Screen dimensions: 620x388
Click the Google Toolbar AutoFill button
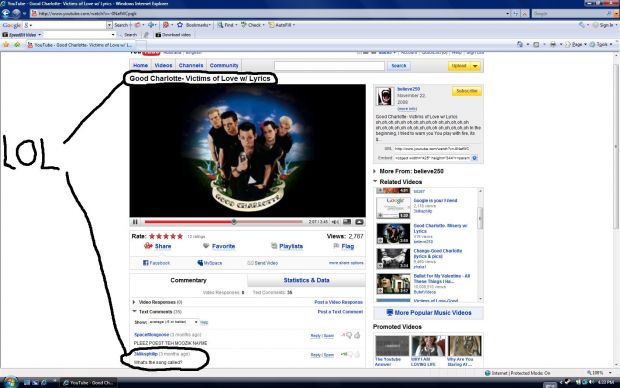[x=282, y=25]
